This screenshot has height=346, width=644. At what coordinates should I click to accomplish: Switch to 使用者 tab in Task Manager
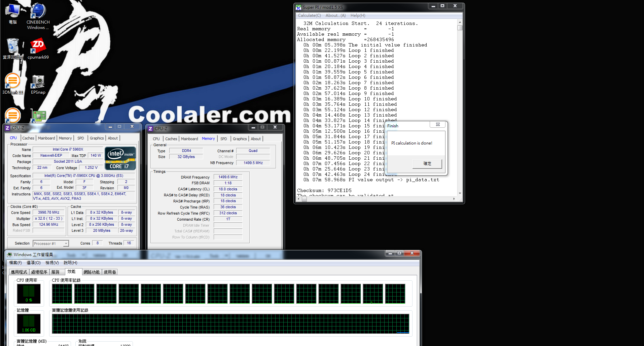110,272
